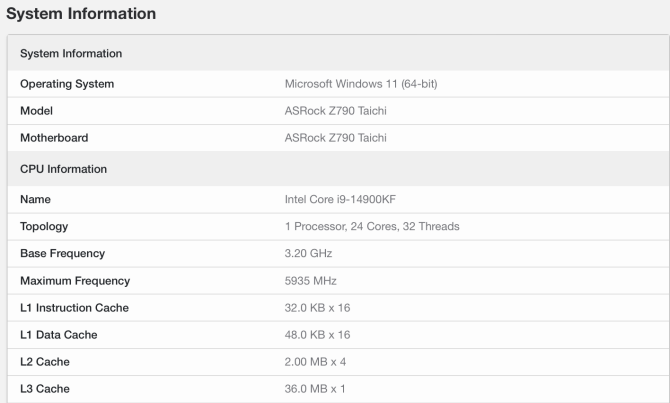
Task: Select the Microsoft Windows 11 (64-bit) value
Action: 361,84
